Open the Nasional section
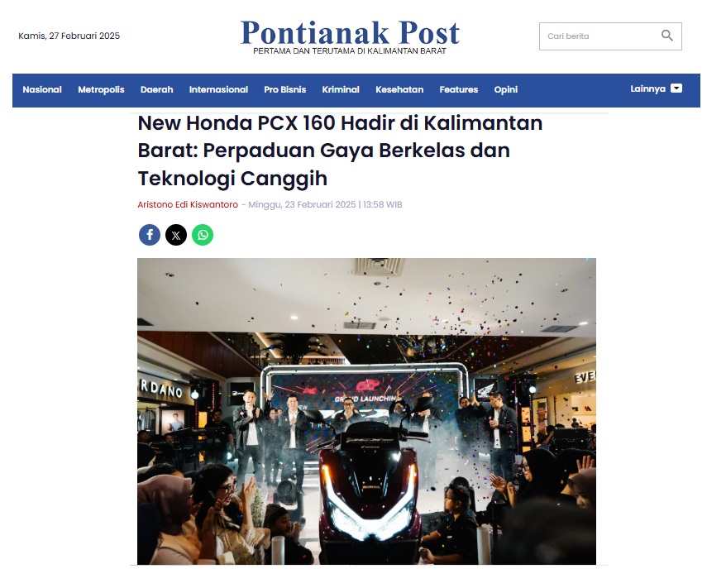Image resolution: width=726 pixels, height=588 pixels. point(42,90)
